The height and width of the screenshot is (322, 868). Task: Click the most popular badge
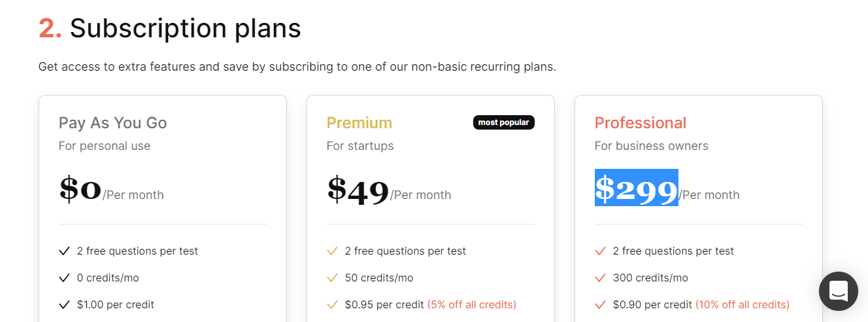(503, 122)
